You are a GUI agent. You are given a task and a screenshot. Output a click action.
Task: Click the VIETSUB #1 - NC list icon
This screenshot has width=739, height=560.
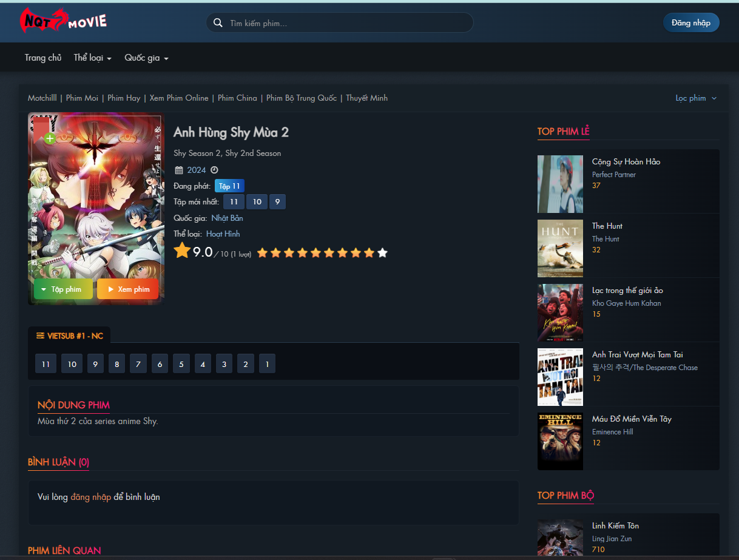(x=41, y=336)
